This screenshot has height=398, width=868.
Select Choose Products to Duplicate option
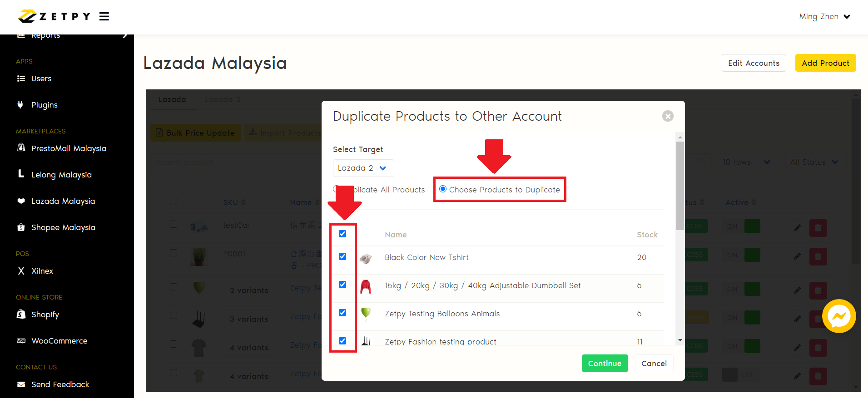pos(443,189)
